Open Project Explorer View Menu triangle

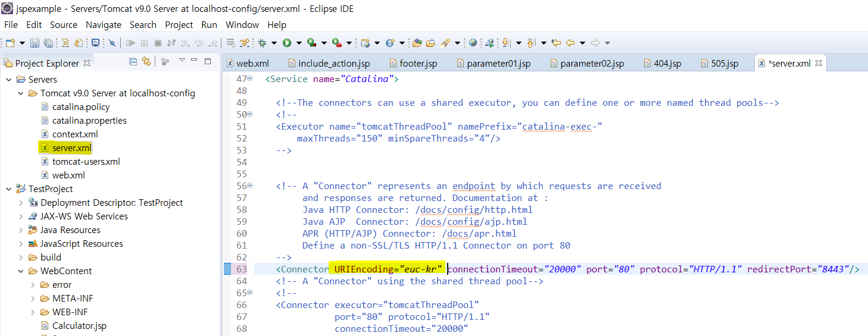click(182, 60)
